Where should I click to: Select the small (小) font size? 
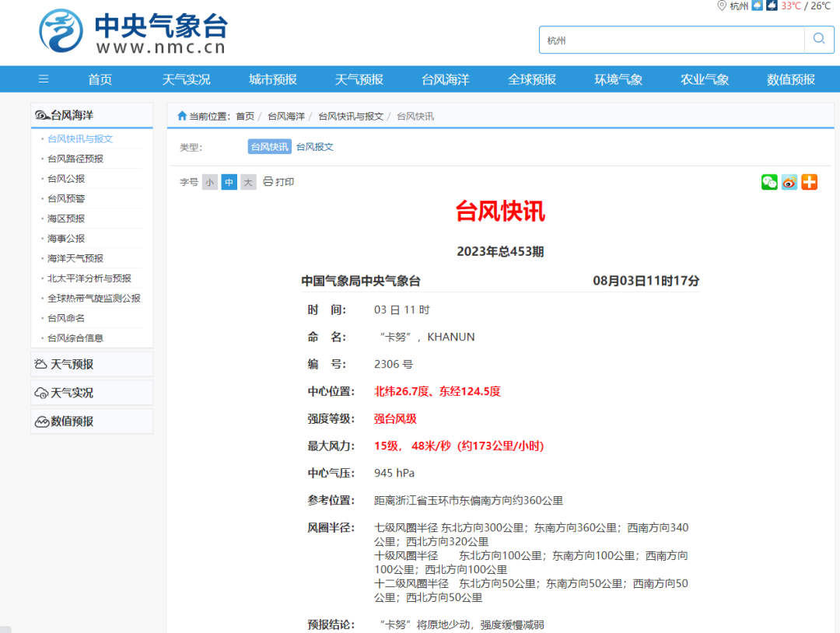pos(210,182)
